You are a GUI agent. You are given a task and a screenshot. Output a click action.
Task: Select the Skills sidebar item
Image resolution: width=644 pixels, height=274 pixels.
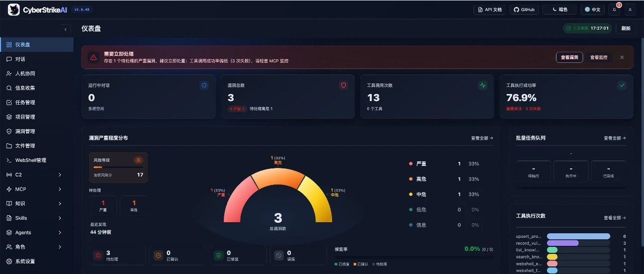point(37,218)
